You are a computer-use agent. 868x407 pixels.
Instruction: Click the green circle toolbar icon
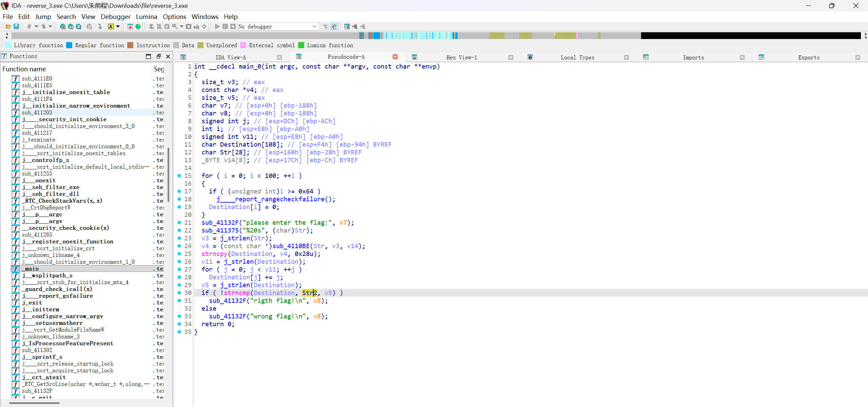click(138, 26)
